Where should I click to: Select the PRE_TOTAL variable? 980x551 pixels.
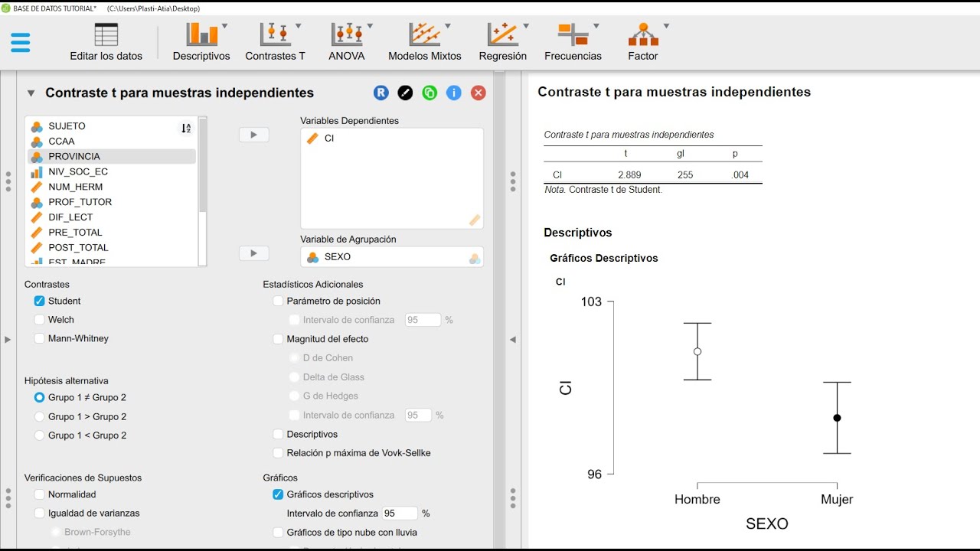111,233
